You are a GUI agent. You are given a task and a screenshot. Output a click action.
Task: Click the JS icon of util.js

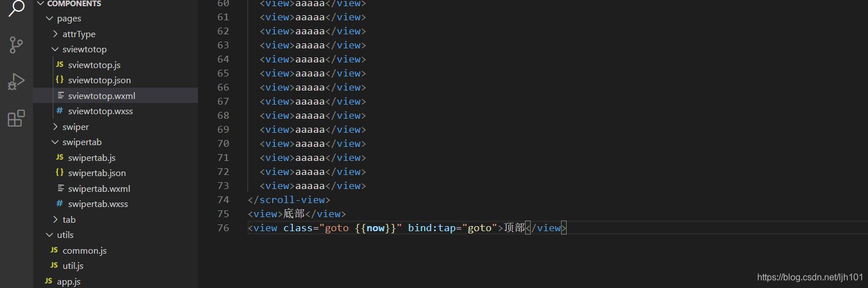click(54, 265)
